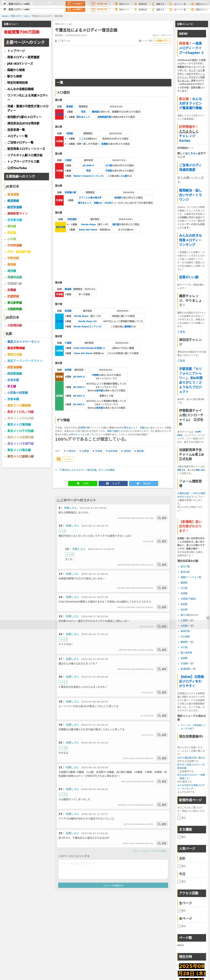This screenshot has width=210, height=980.
Task: Submit with the コメントを投稿する button
Action: [113, 885]
